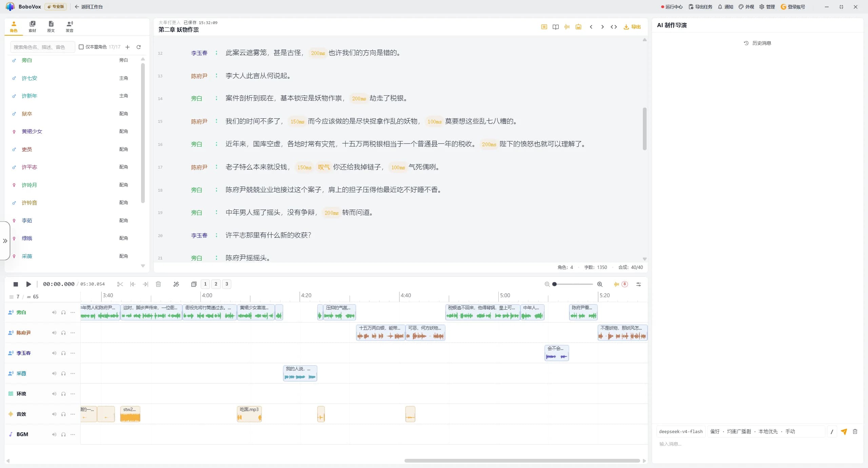The width and height of the screenshot is (868, 468).
Task: Click the book reading-view icon
Action: [555, 27]
